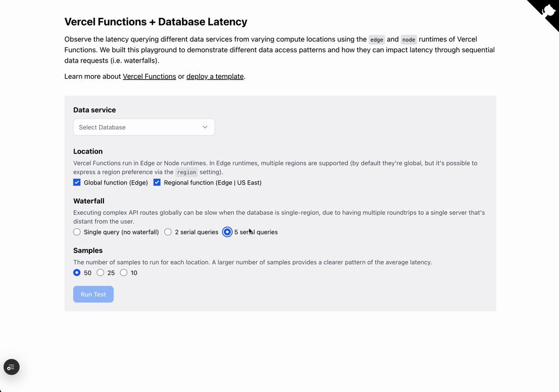This screenshot has width=559, height=392.
Task: Toggle Regional function (Edge | US East) checkbox
Action: [x=157, y=182]
